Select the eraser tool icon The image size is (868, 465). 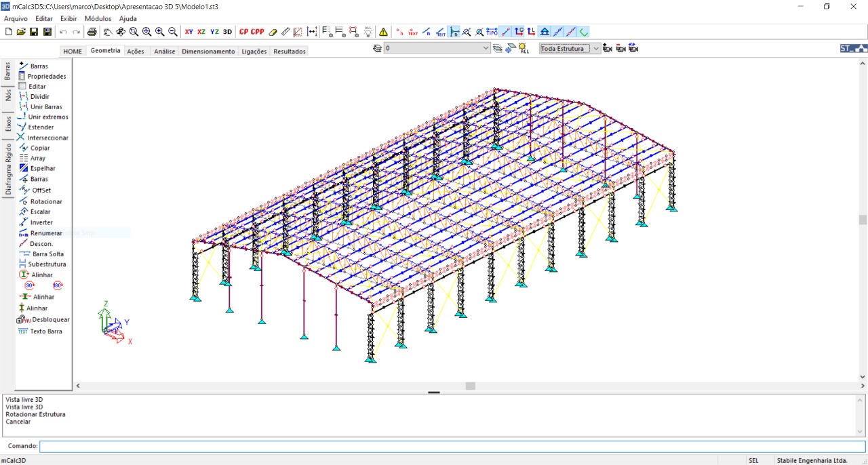273,32
